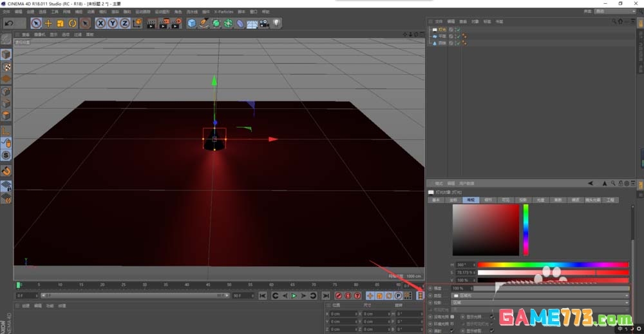Viewport: 644px width, 334px height.
Task: Click timeline ruler at frame 45
Action: pos(208,285)
